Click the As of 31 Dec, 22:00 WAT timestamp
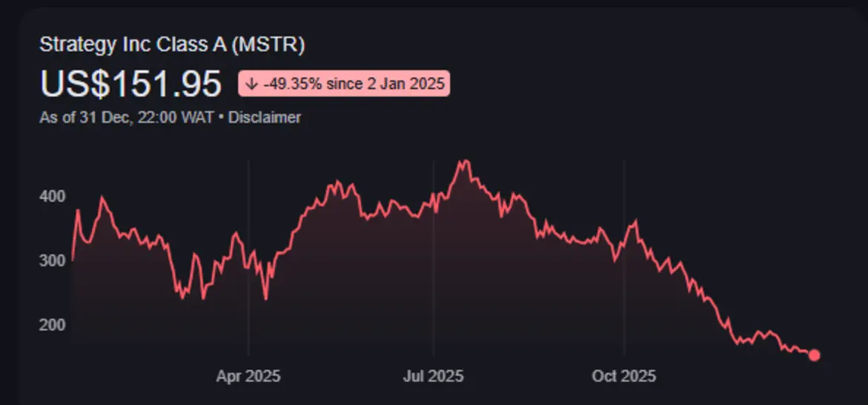Screen dimensions: 868x405 point(127,117)
